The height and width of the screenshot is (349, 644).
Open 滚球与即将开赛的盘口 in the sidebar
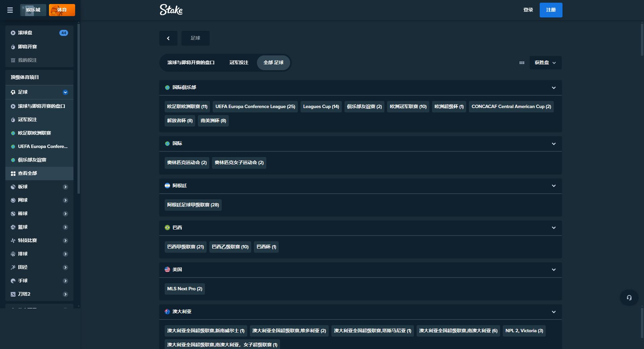40,106
